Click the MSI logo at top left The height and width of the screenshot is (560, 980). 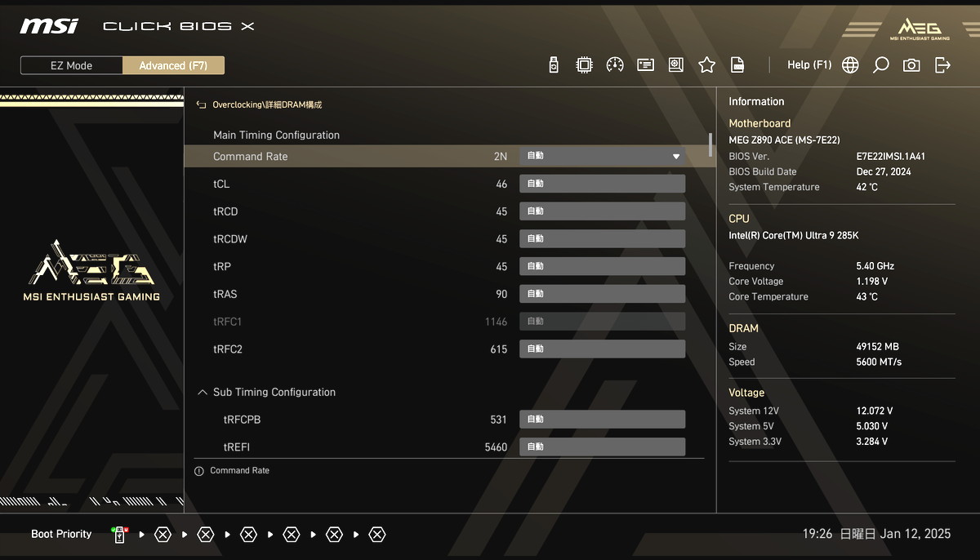[49, 26]
